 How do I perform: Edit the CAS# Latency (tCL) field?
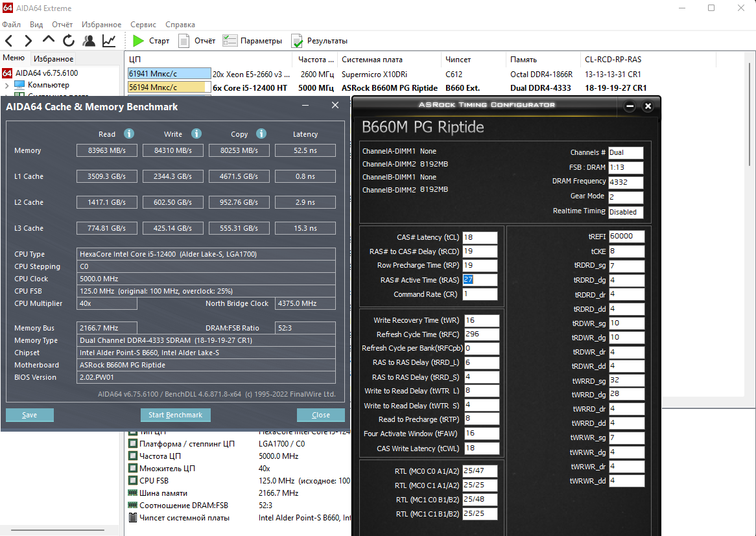(x=480, y=238)
